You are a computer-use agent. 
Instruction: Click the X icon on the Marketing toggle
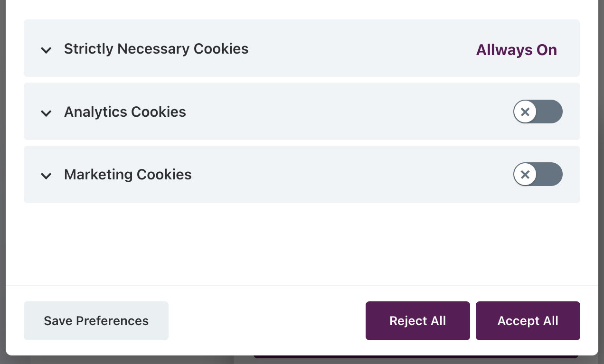click(525, 174)
